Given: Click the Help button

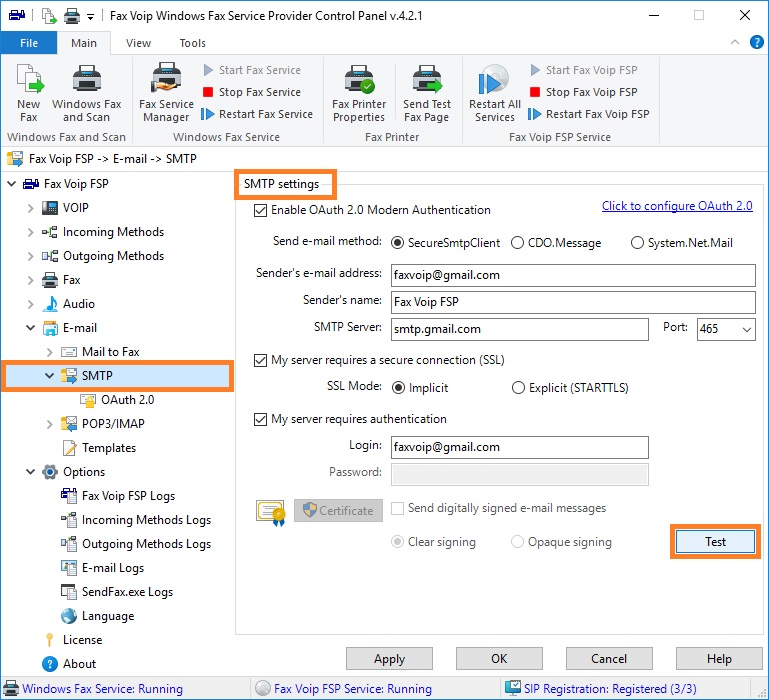Looking at the screenshot, I should pos(719,659).
